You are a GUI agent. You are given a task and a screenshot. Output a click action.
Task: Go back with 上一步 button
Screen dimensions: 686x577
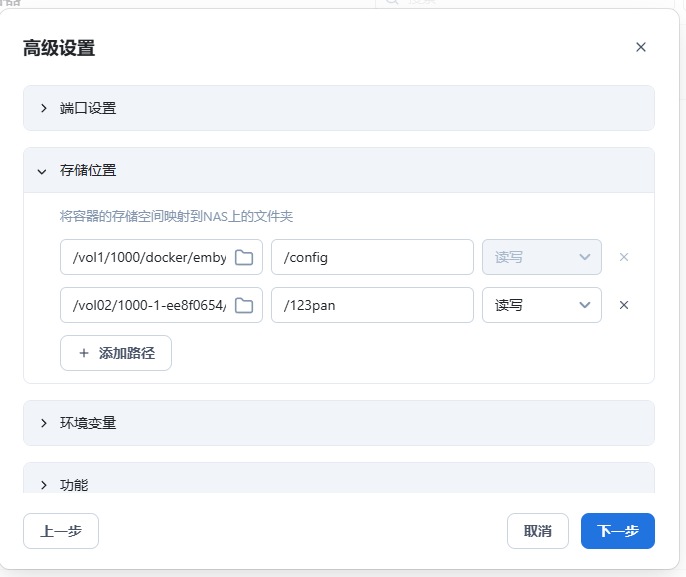tap(61, 531)
